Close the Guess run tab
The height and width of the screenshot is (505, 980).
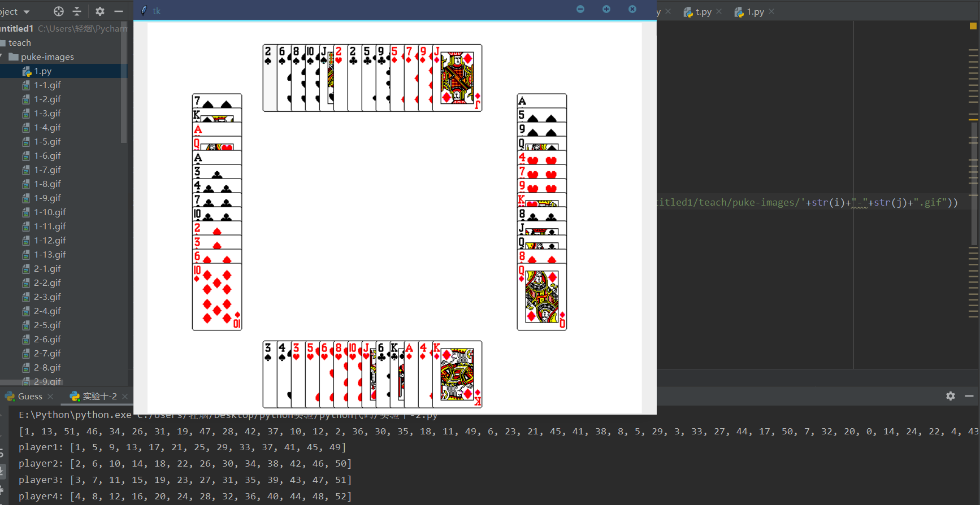(x=51, y=397)
